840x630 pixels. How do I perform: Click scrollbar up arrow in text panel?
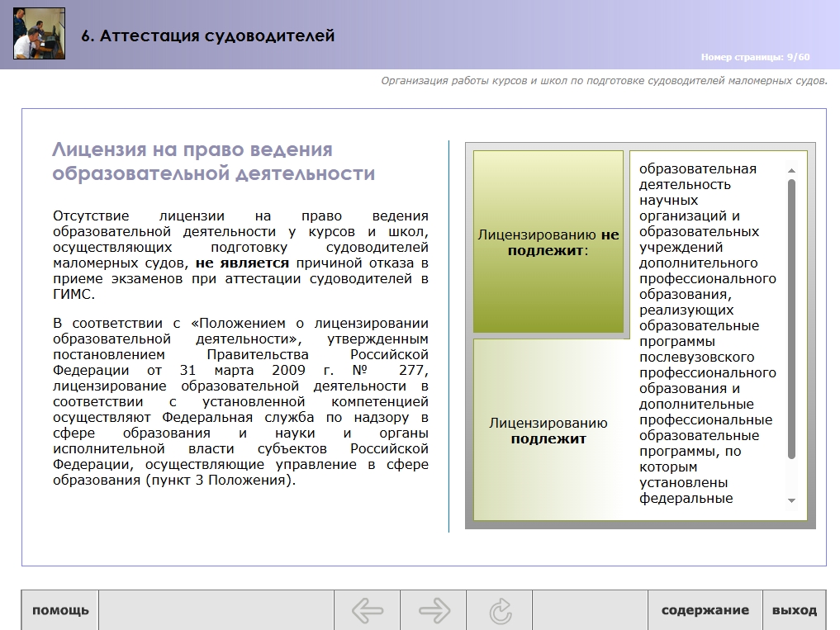791,170
